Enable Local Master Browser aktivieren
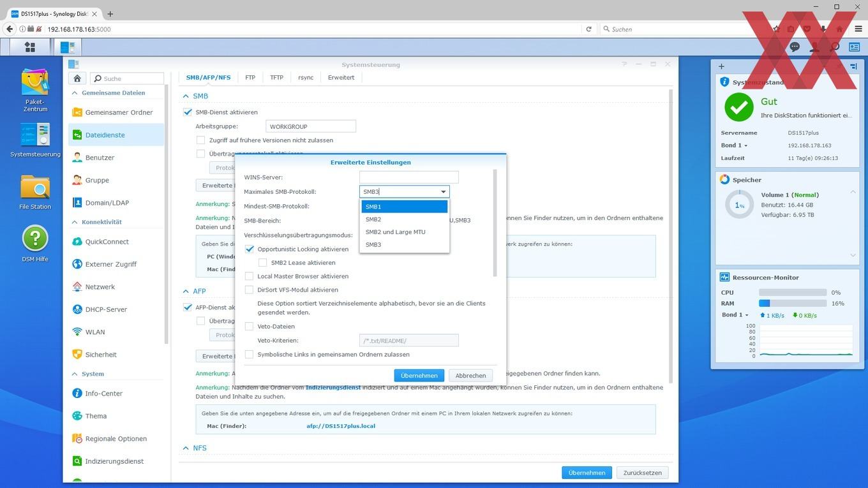This screenshot has height=488, width=868. click(x=250, y=276)
